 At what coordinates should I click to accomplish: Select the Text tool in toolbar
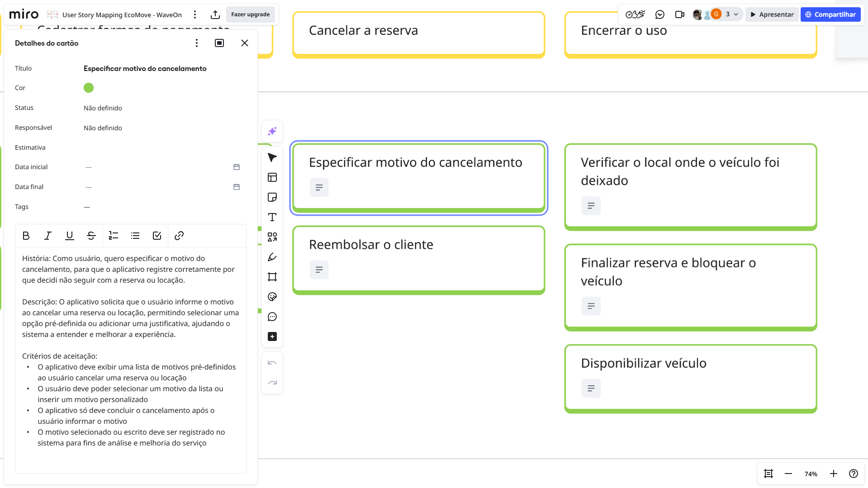[x=272, y=217]
